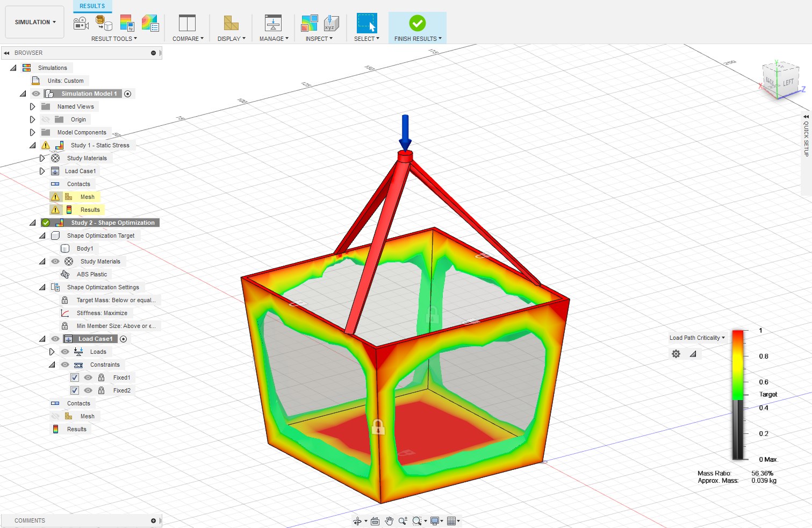This screenshot has width=812, height=528.
Task: Click the Look At tool in navigation bar
Action: point(375,521)
